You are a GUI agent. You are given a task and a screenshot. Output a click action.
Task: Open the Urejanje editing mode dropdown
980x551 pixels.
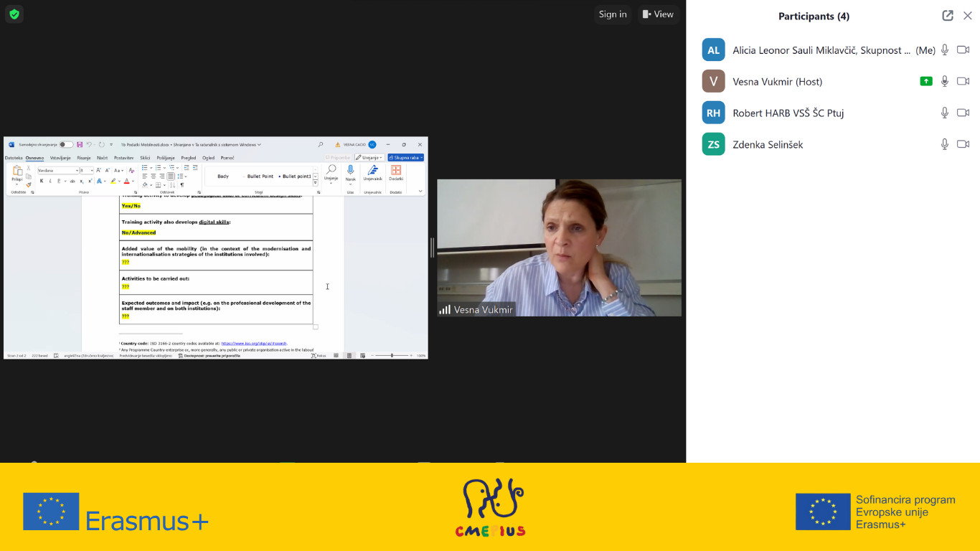coord(369,158)
